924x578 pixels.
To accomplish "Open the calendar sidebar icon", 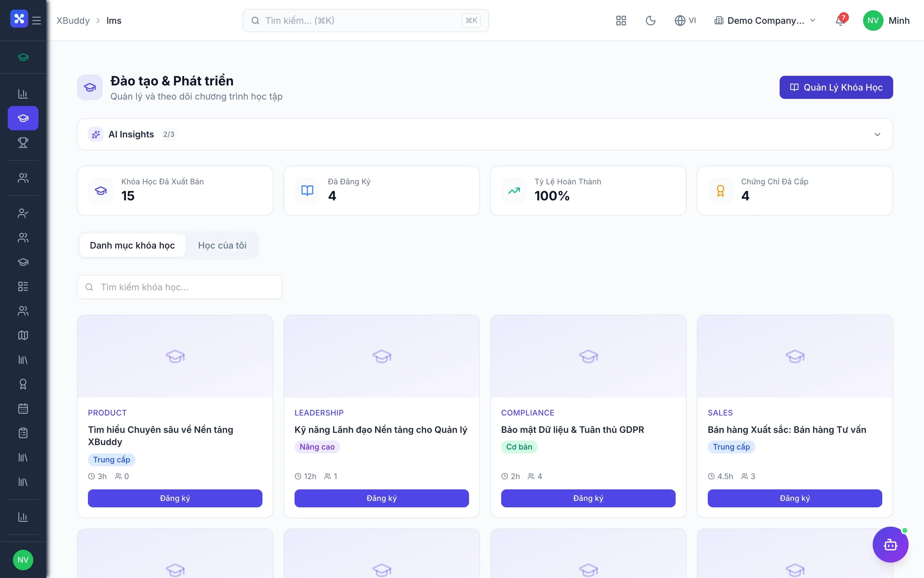I will click(23, 409).
